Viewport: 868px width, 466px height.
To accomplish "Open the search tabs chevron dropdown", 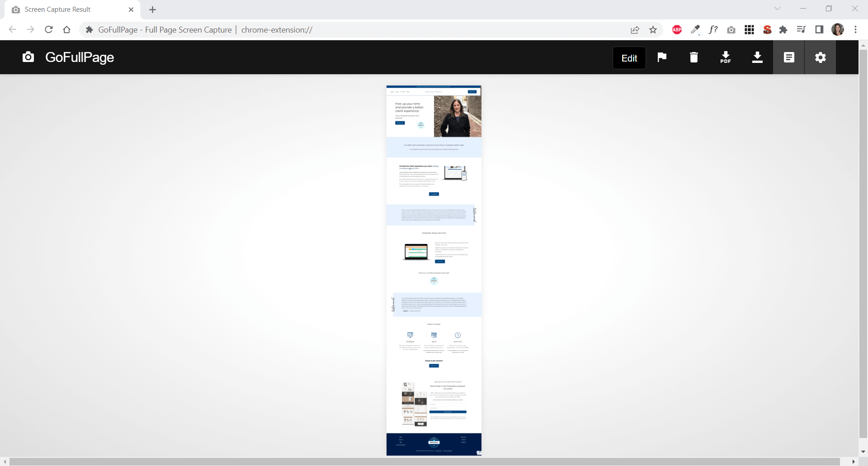I will (x=778, y=9).
